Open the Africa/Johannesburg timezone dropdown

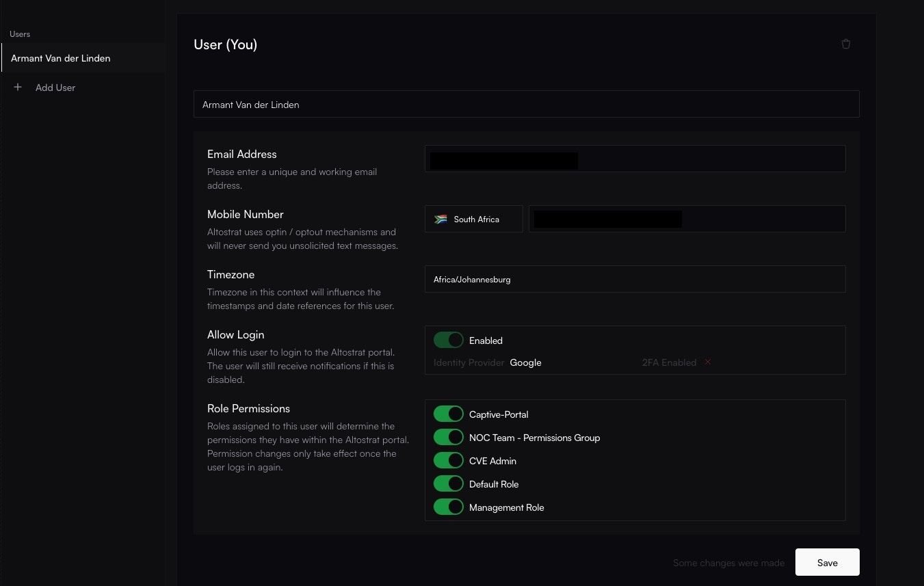635,279
